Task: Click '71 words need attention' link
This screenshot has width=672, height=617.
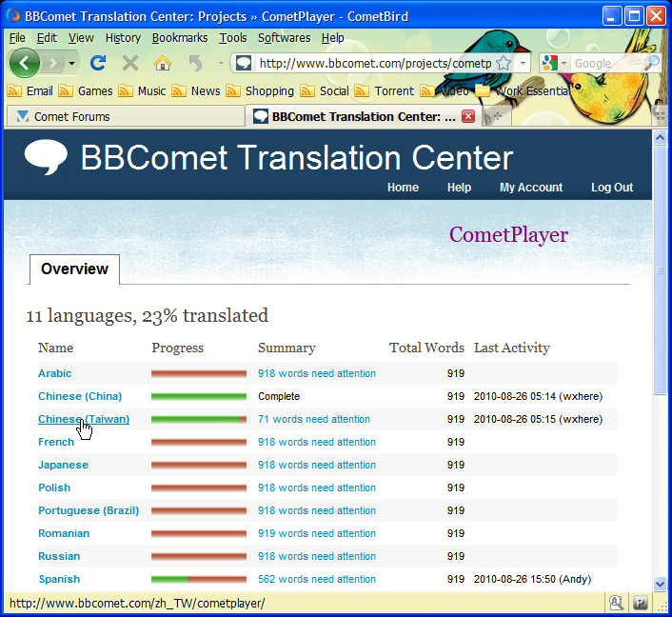Action: [314, 419]
